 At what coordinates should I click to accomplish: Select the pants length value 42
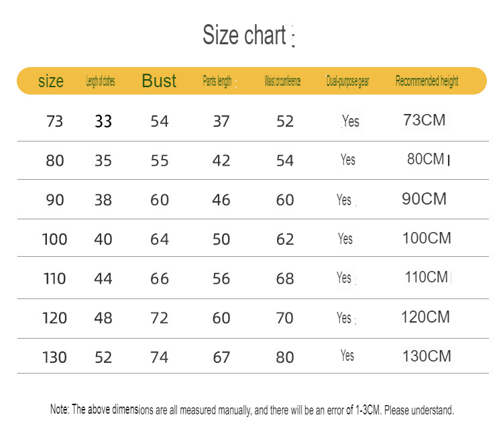point(221,161)
